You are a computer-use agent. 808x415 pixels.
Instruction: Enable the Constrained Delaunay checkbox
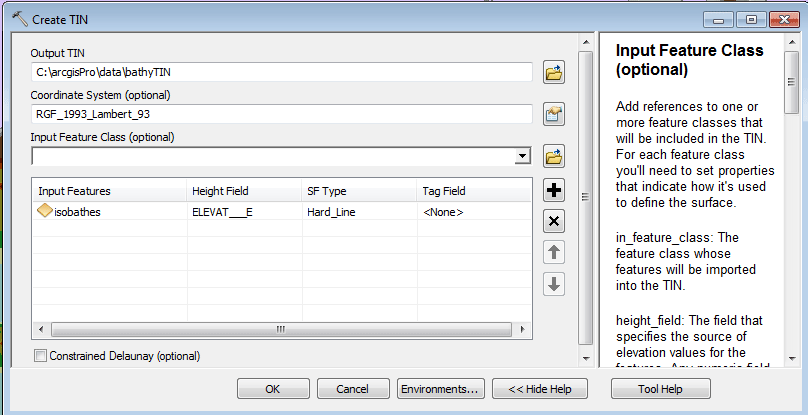[x=40, y=356]
